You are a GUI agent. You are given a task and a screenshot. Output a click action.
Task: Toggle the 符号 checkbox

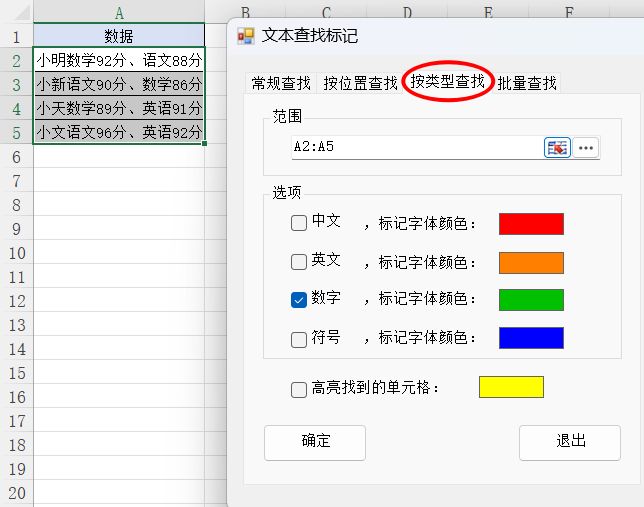(x=299, y=339)
